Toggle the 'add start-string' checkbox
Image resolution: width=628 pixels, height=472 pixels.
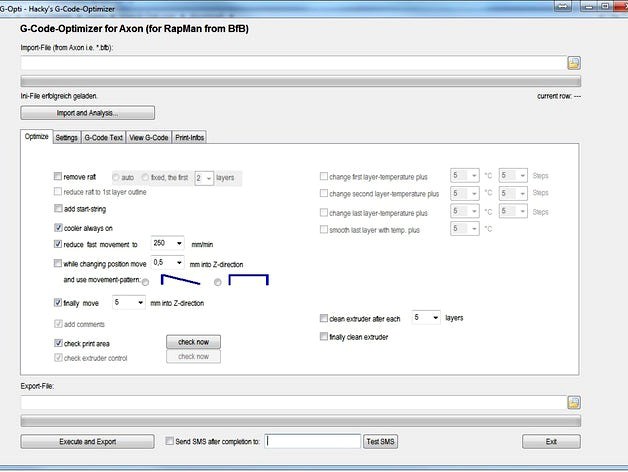click(58, 208)
